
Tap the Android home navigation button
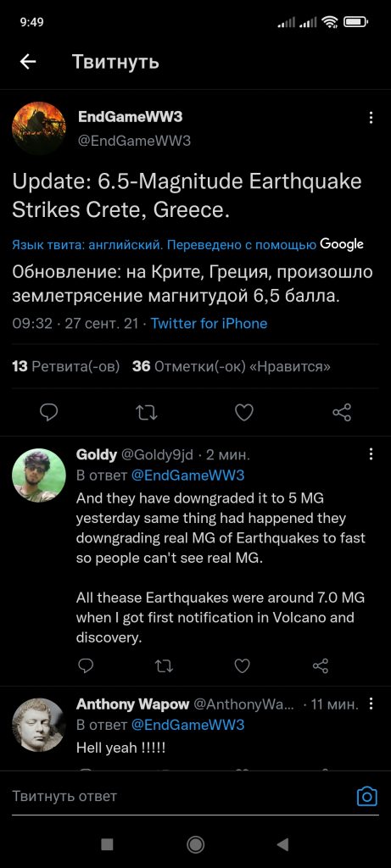195,844
